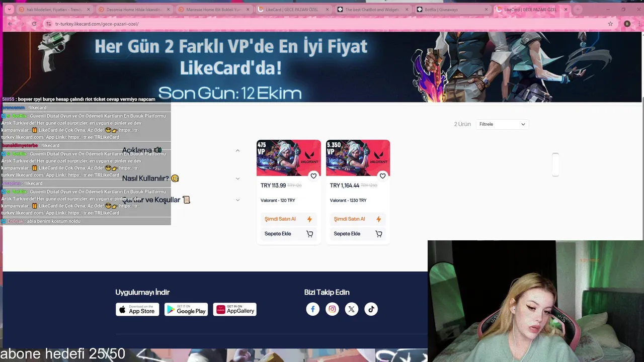Click the cart icon under Valorant - 1230 TRY

(379, 234)
